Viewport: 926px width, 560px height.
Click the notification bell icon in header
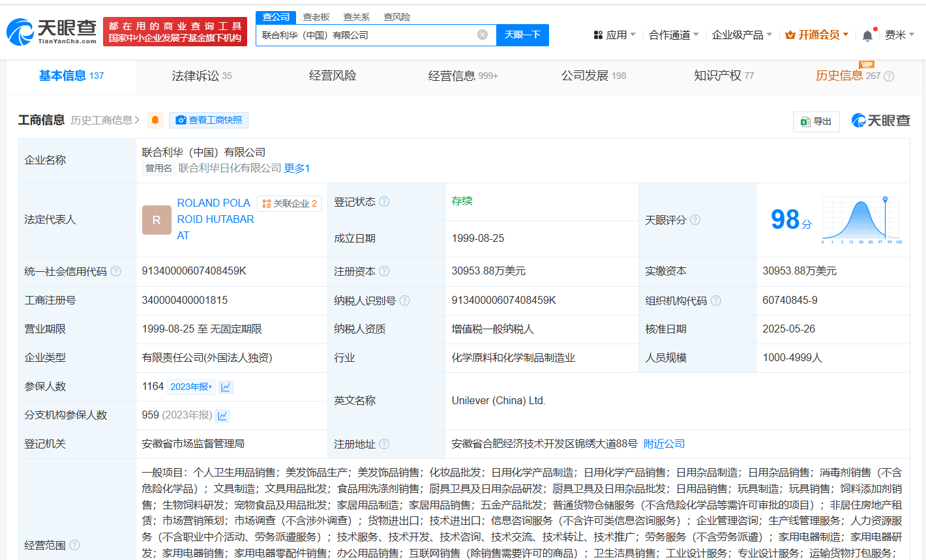pyautogui.click(x=867, y=35)
